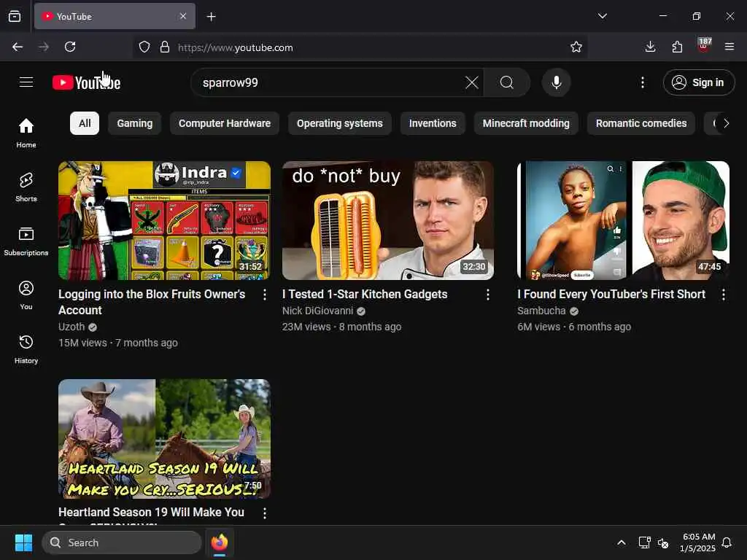The image size is (747, 560).
Task: Bookmark this page with star icon
Action: click(576, 47)
